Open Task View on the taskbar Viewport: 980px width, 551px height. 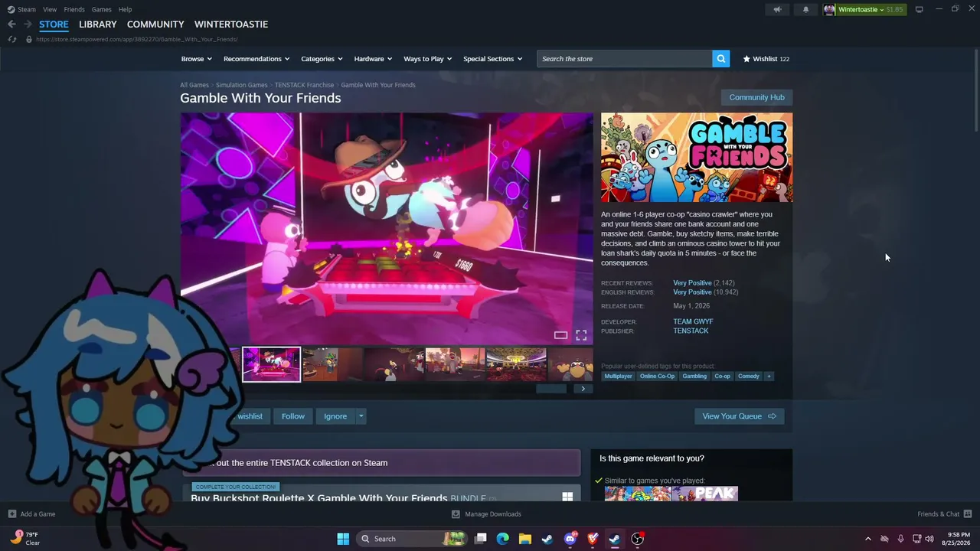point(480,539)
